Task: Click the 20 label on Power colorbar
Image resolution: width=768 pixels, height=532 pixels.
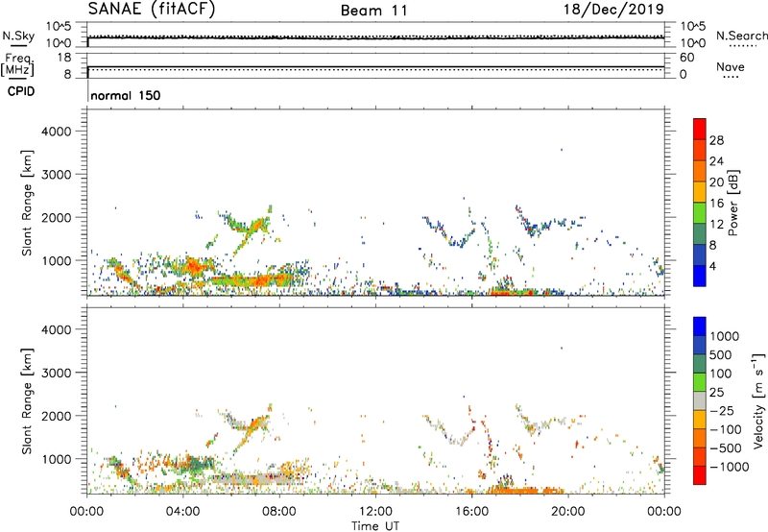Action: [716, 182]
